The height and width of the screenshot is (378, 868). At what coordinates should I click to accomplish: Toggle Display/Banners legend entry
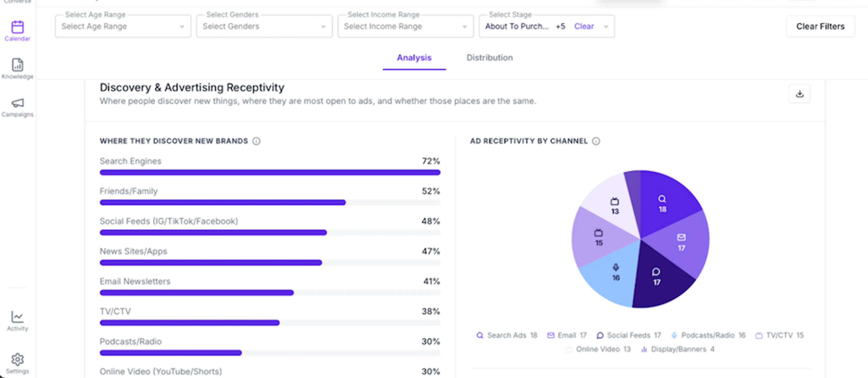(678, 349)
